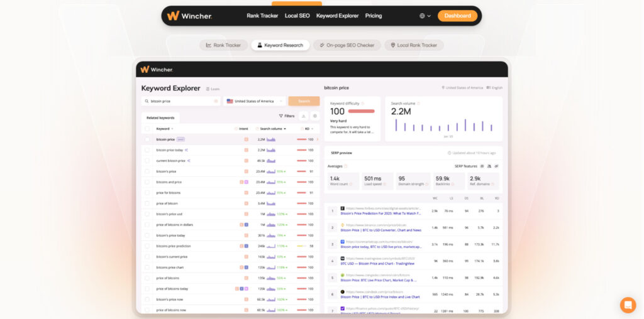
Task: Sort by the KD column header
Action: pos(307,129)
